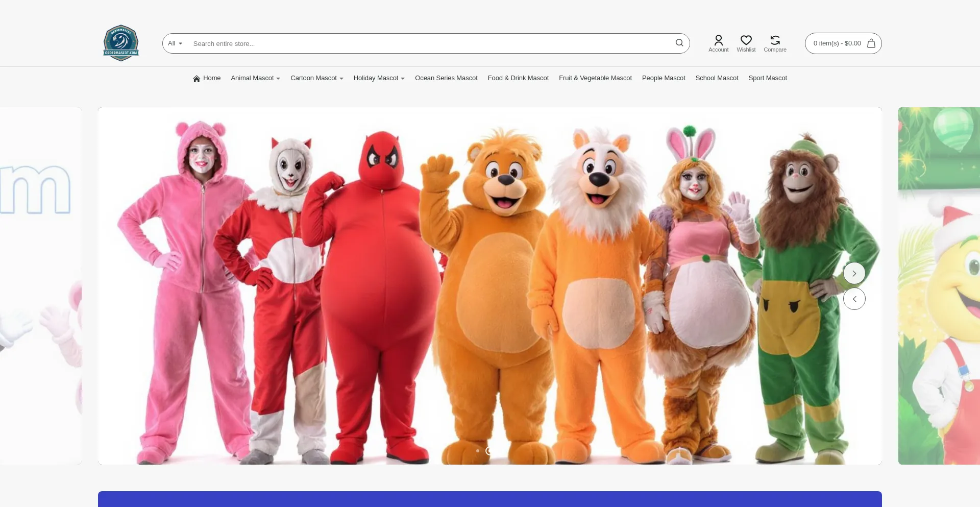Open the shopping bag cart icon
Screen dimensions: 980x507
(x=871, y=43)
